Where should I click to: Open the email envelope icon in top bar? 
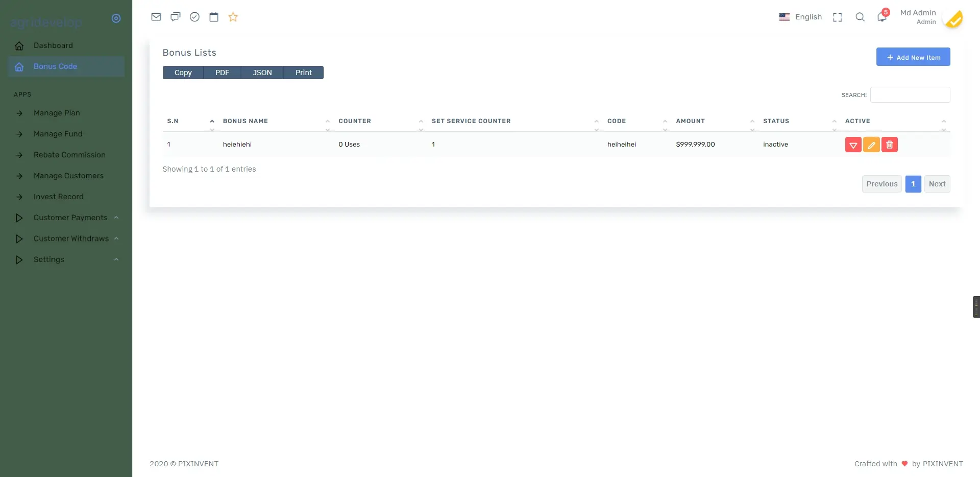[156, 17]
